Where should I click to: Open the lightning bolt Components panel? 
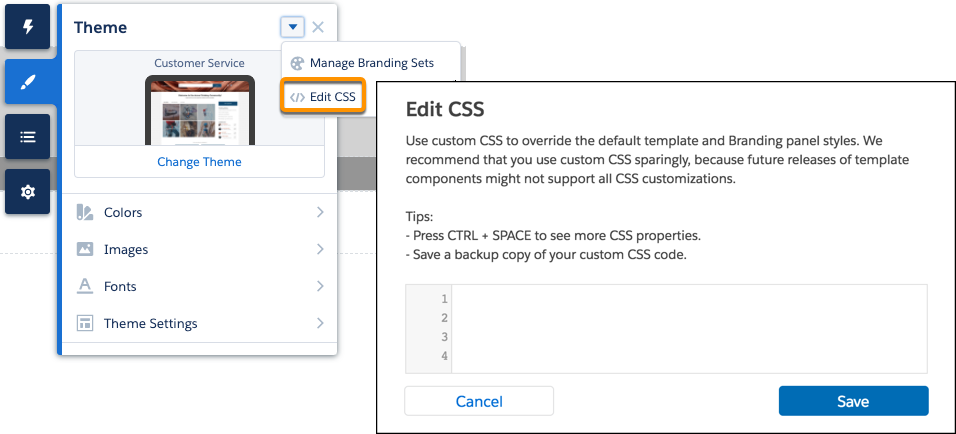tap(28, 27)
